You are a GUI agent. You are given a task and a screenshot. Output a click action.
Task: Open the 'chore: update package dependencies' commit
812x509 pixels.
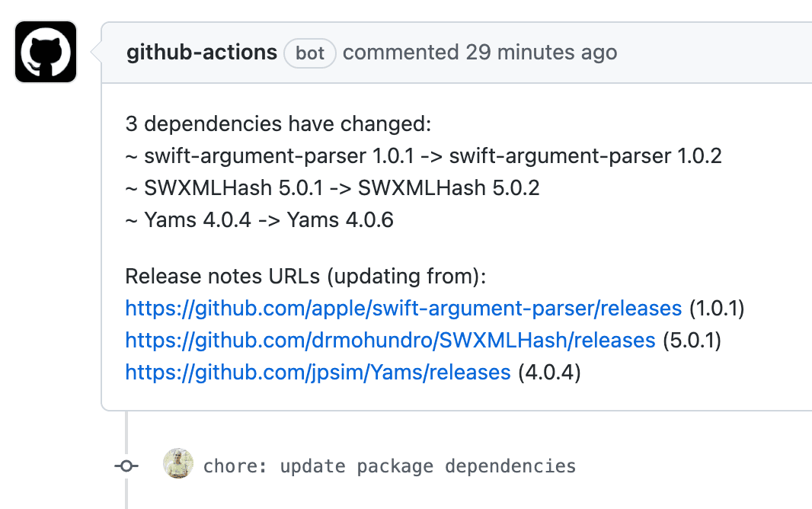click(x=389, y=465)
